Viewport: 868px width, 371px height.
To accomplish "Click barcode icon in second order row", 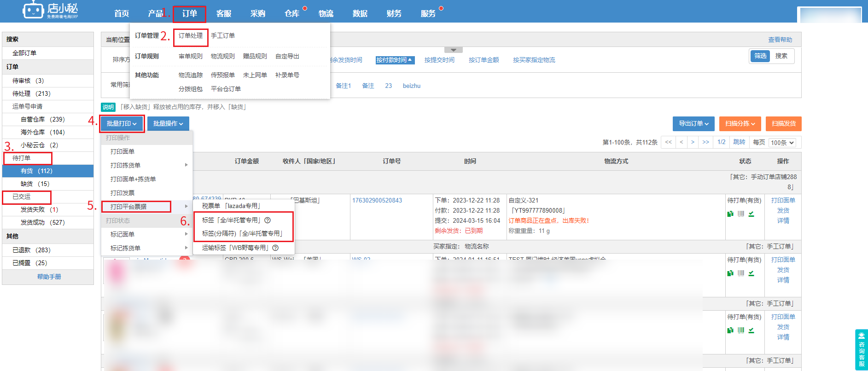I will point(741,273).
